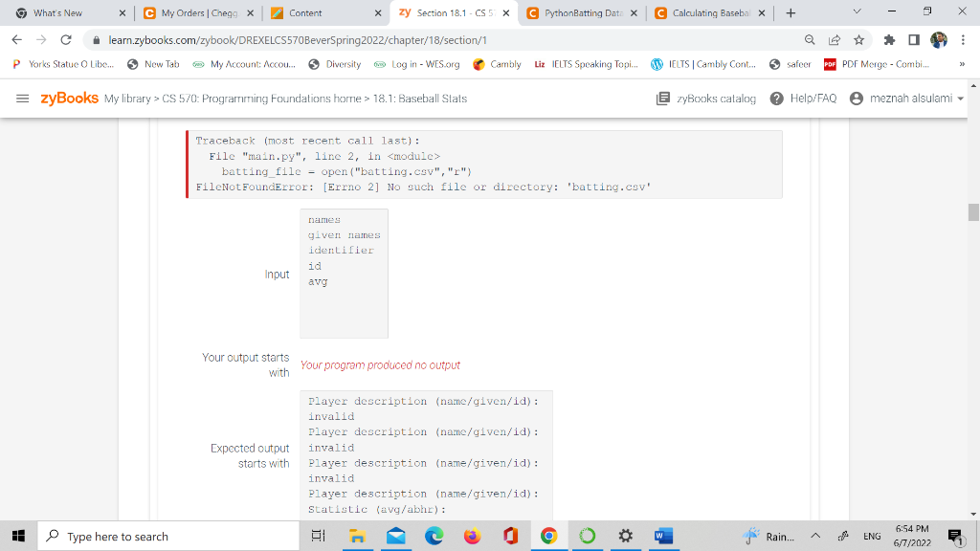Image resolution: width=980 pixels, height=551 pixels.
Task: Open the zyBooks hamburger menu
Action: pyautogui.click(x=23, y=99)
